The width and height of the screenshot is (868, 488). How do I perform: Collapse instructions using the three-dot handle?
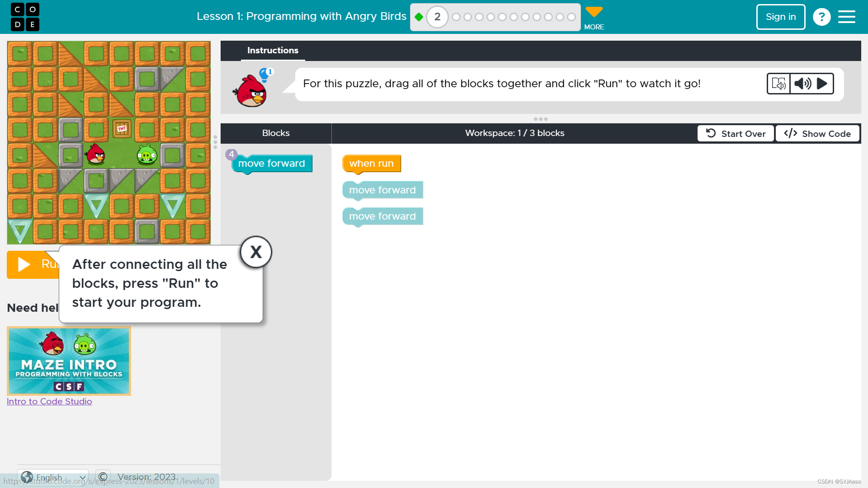pyautogui.click(x=540, y=119)
